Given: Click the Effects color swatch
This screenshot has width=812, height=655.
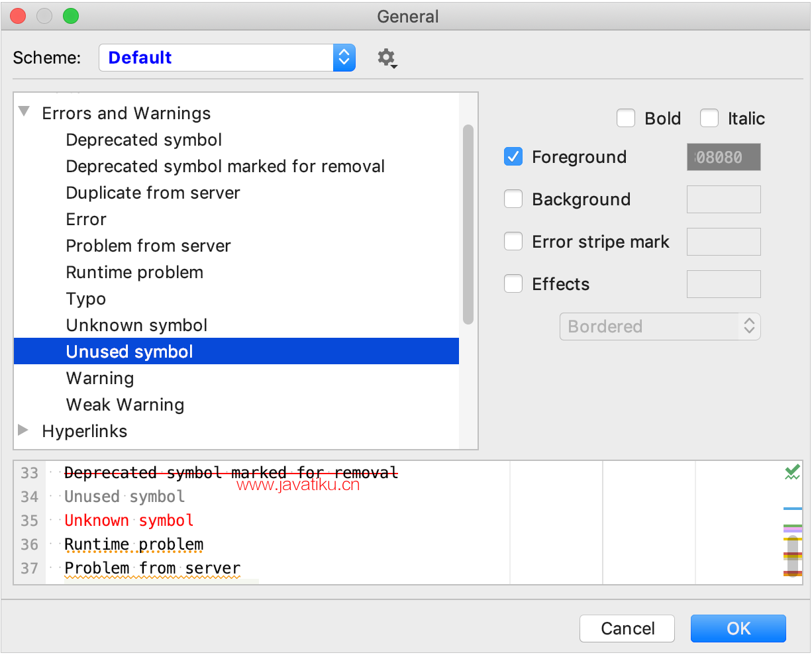Looking at the screenshot, I should pyautogui.click(x=724, y=284).
